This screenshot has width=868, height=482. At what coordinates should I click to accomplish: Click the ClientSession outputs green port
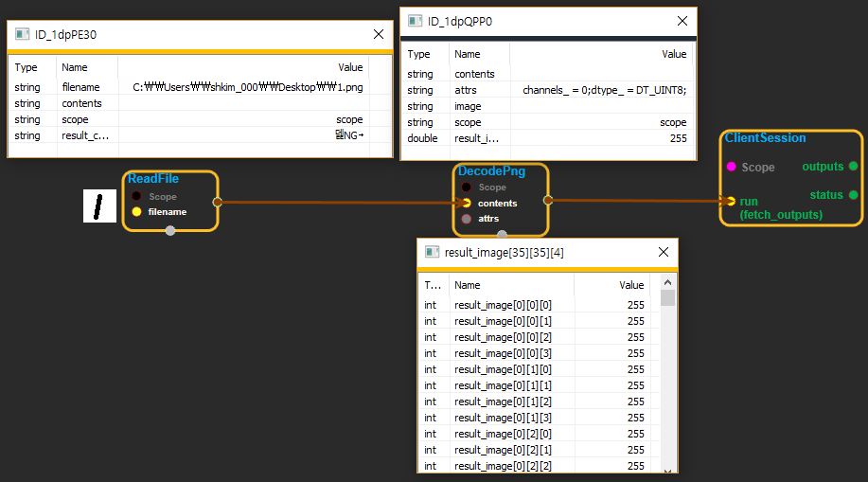tap(853, 167)
